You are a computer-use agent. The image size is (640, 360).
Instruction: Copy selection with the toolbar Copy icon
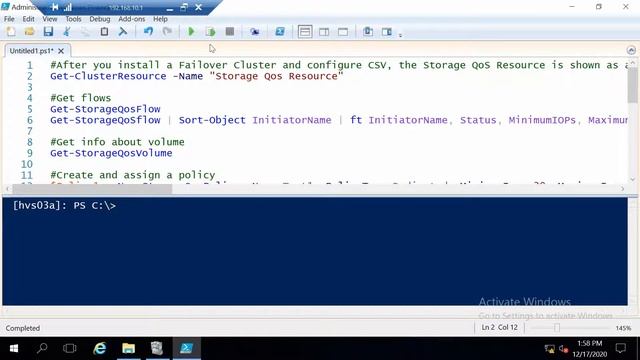click(85, 31)
